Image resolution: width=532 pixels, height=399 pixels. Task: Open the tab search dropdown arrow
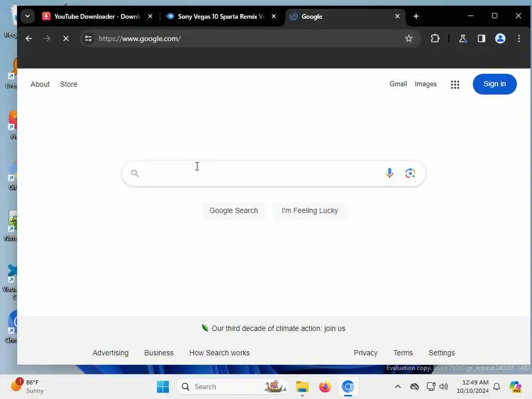(x=28, y=16)
